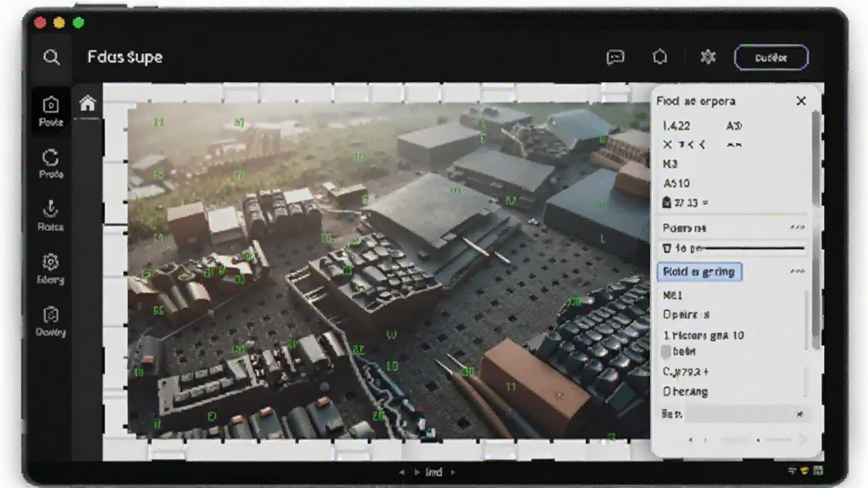Click the rounded button at top right
868x488 pixels.
pyautogui.click(x=771, y=57)
